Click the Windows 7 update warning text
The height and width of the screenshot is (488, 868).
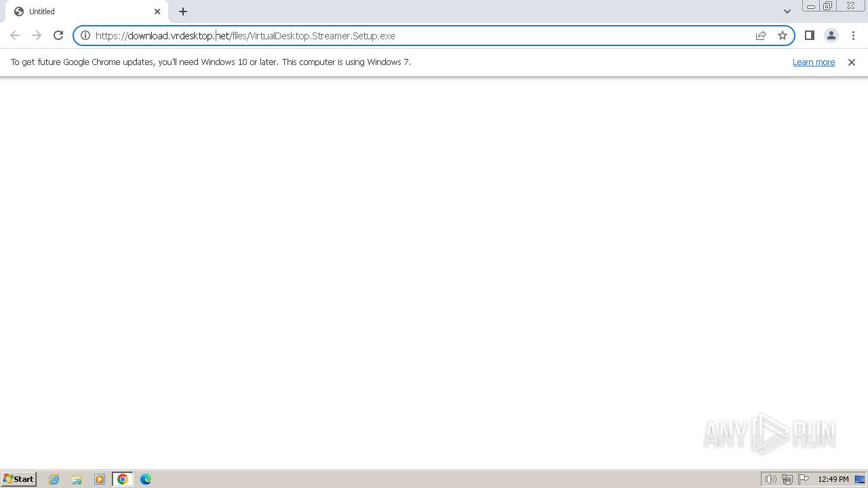211,62
